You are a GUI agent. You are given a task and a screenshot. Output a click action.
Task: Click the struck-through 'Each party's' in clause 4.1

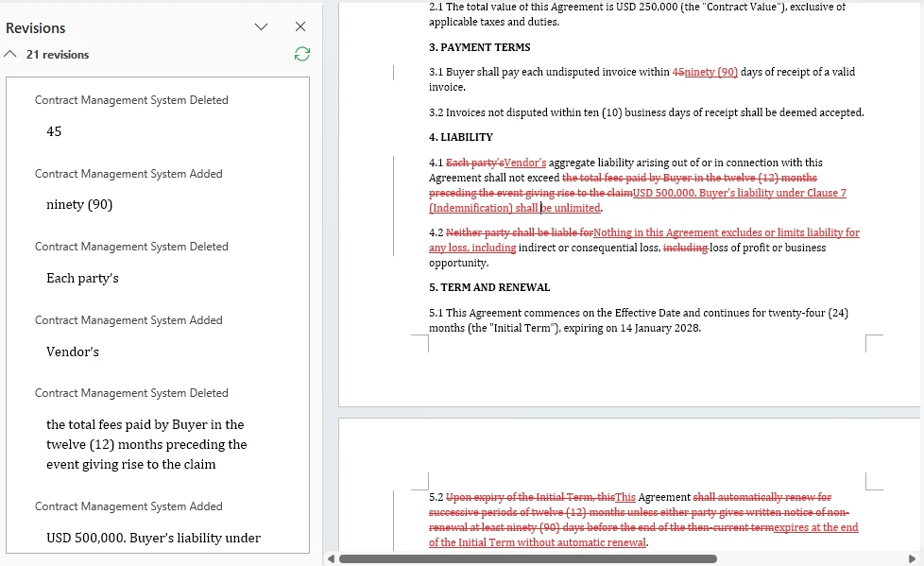[x=475, y=163]
